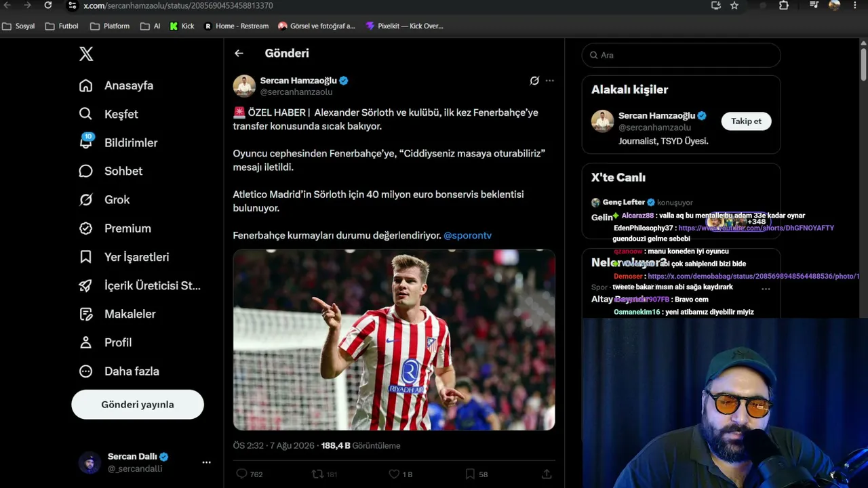Screen dimensions: 868x488
Task: Open the browser media controls icon
Action: [814, 5]
